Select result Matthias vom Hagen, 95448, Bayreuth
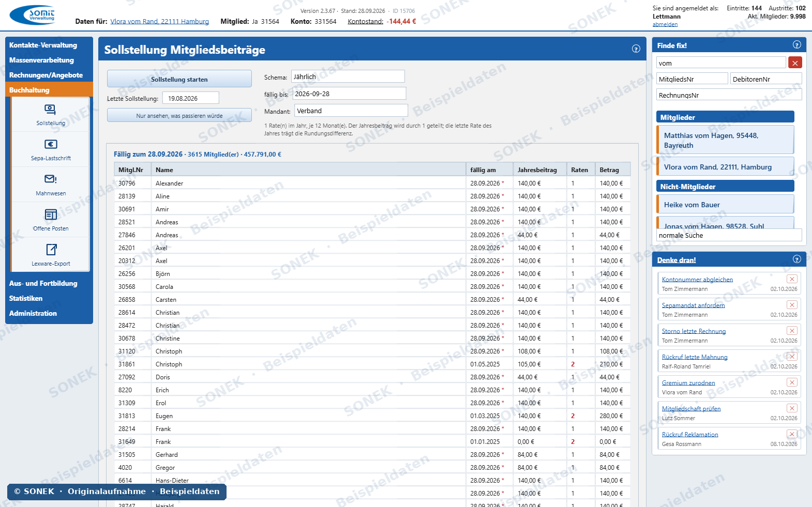812x507 pixels. coord(725,140)
